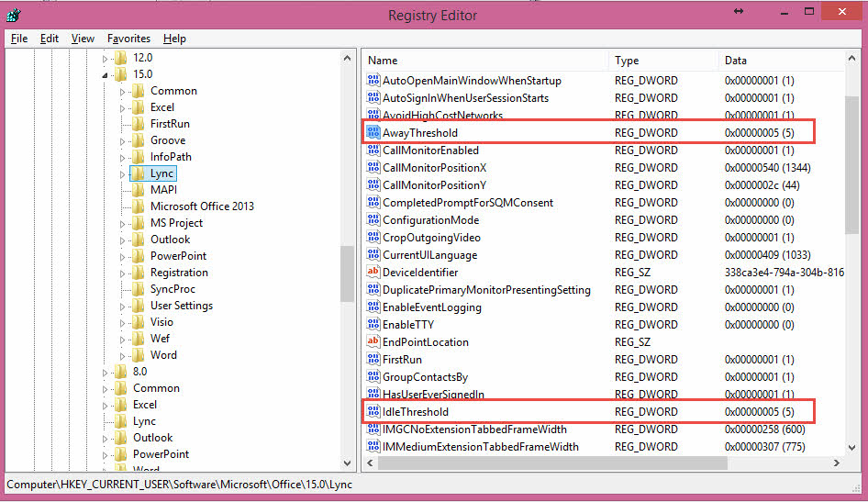Expand the InfoPath key

(x=122, y=158)
